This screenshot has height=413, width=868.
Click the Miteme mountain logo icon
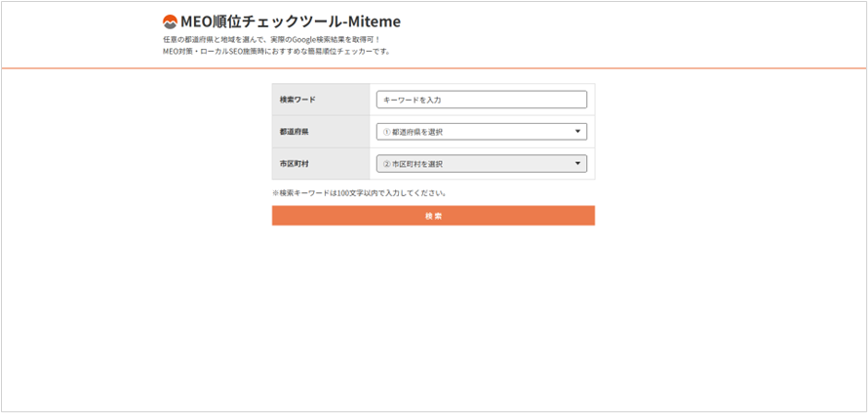[x=170, y=22]
